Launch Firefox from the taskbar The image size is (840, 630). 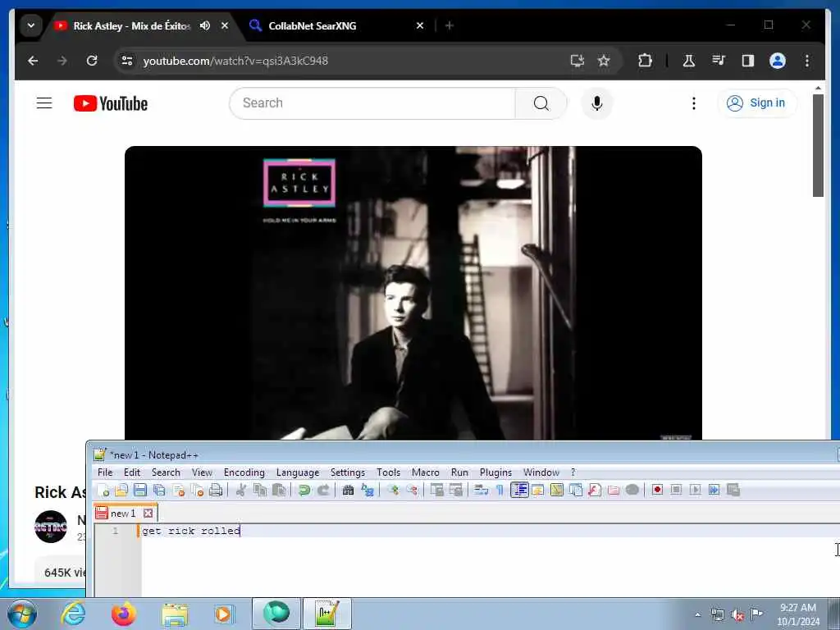coord(123,614)
